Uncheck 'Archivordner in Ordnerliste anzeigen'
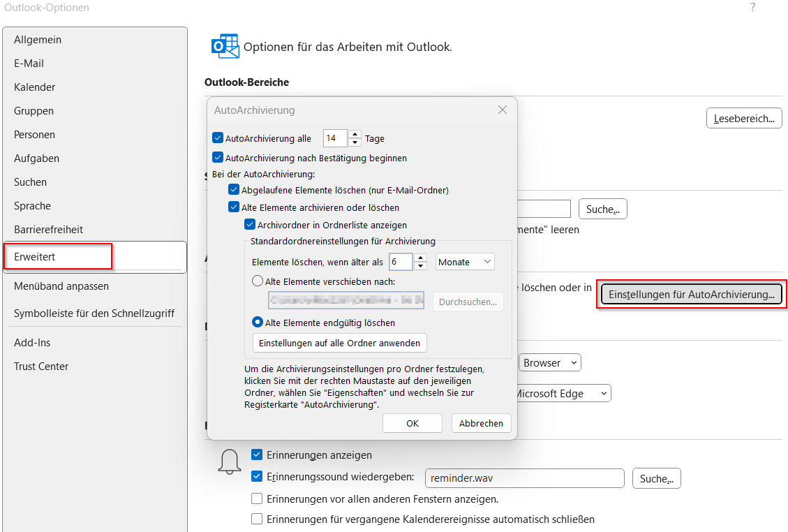Viewport: 788px width, 532px height. click(x=250, y=224)
